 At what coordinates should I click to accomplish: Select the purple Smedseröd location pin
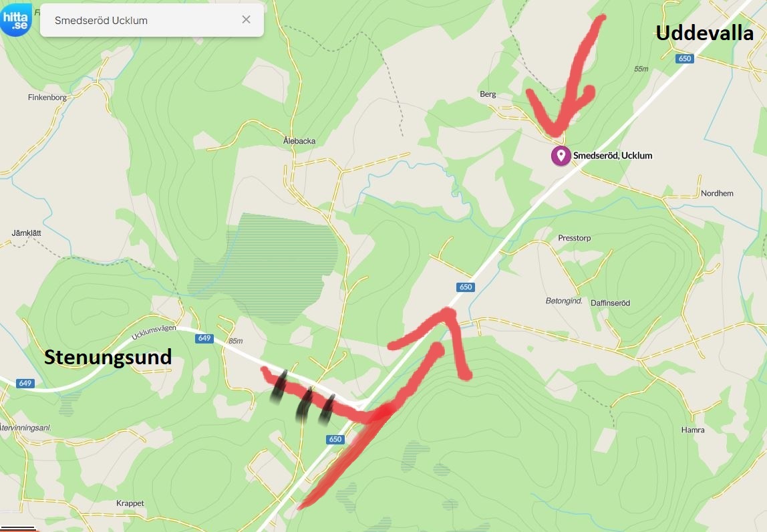coord(561,156)
